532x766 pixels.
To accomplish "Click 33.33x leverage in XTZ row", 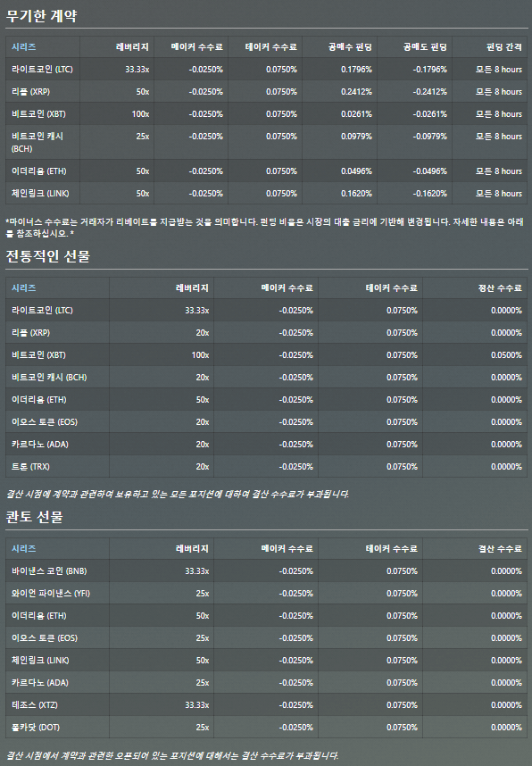I will pyautogui.click(x=197, y=705).
